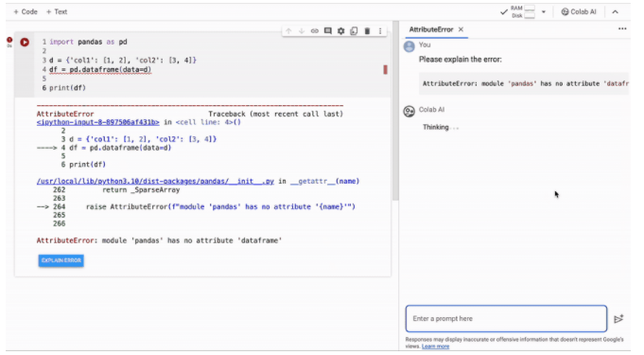644x355 pixels.
Task: Focus the Enter a prompt here field
Action: [x=506, y=318]
